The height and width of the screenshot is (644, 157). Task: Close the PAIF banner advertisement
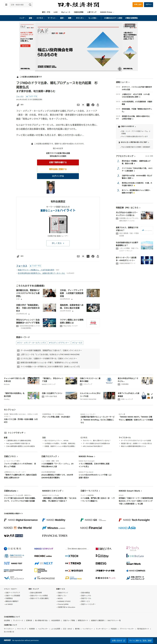click(130, 25)
